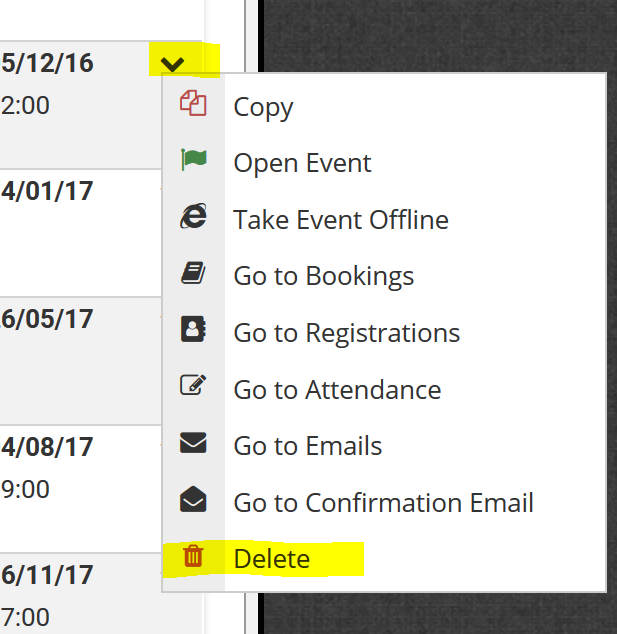
Task: Click the red trash can icon
Action: (193, 557)
